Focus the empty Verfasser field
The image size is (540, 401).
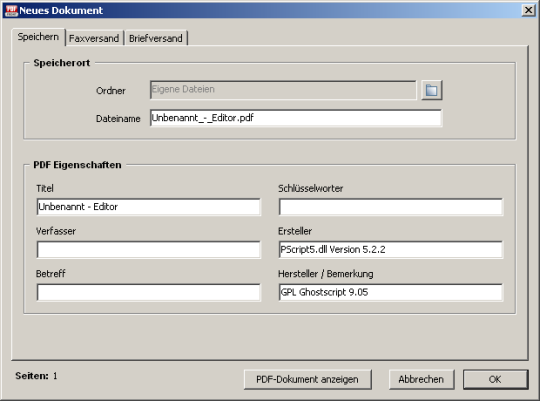pos(148,249)
